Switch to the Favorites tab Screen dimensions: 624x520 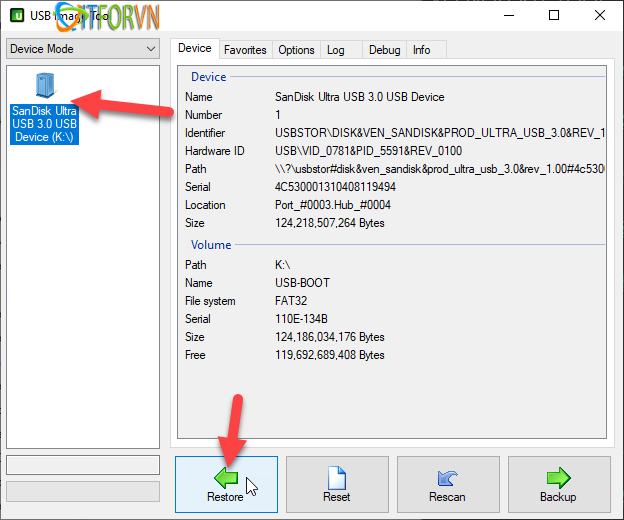245,49
